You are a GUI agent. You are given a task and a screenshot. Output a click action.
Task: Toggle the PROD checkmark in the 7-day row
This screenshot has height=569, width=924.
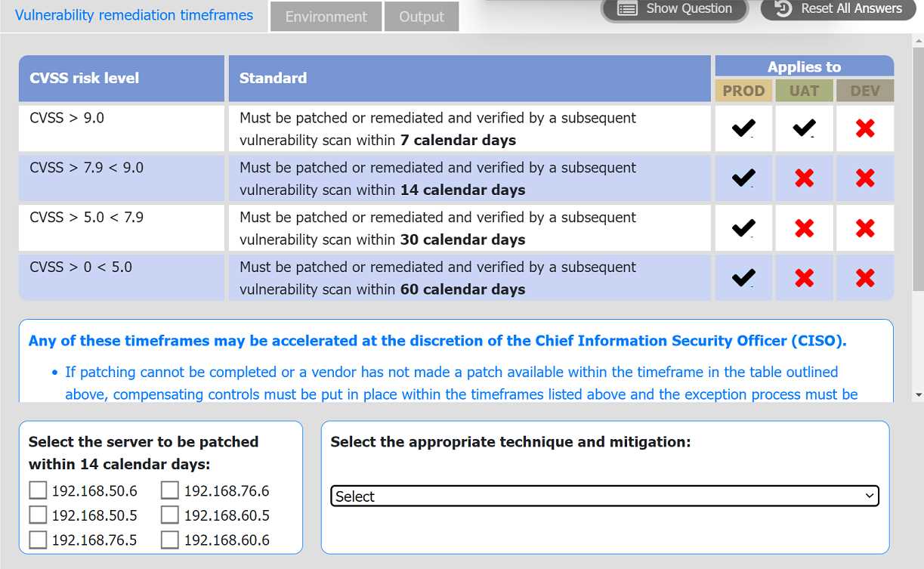pyautogui.click(x=743, y=128)
